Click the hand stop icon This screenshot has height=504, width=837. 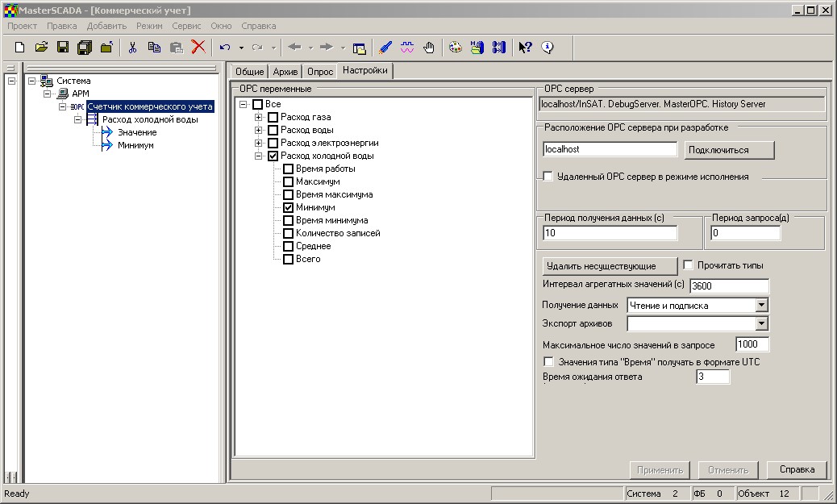coord(429,48)
